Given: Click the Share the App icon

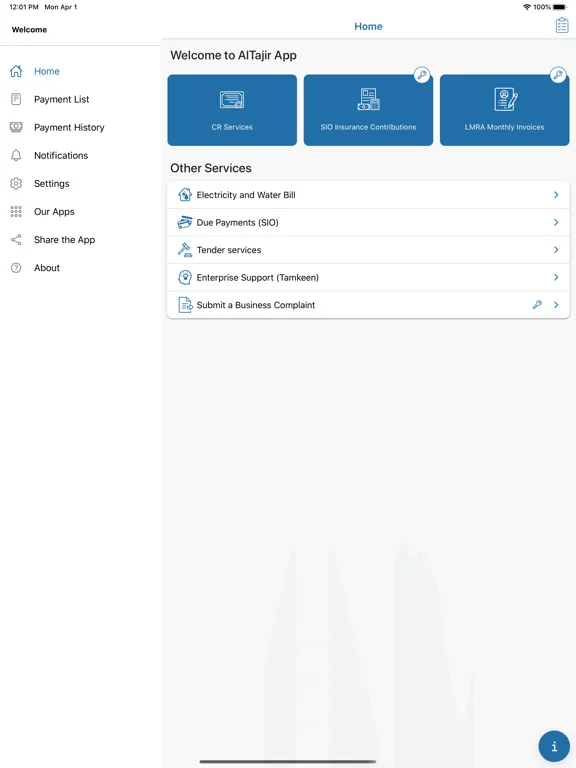Looking at the screenshot, I should point(16,240).
